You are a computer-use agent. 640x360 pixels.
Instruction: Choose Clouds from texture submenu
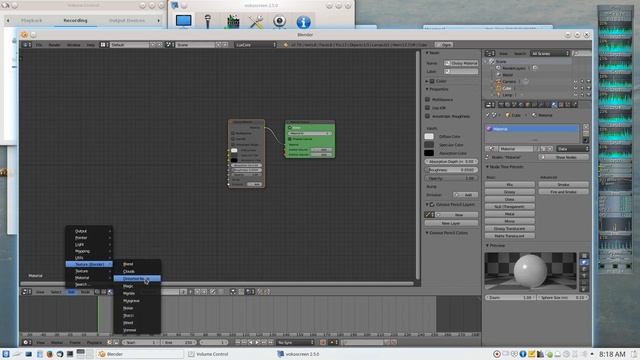[137, 271]
